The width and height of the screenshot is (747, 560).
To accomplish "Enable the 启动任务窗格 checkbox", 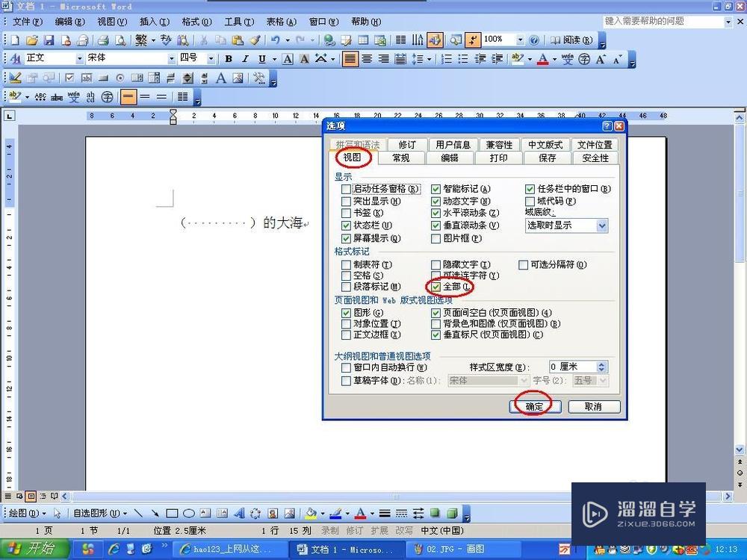I will pyautogui.click(x=347, y=189).
